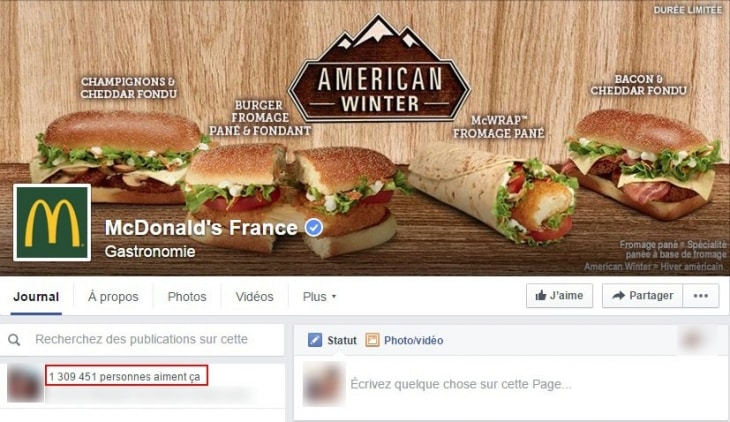Open the three-dots more options button
The width and height of the screenshot is (730, 422).
tap(701, 296)
